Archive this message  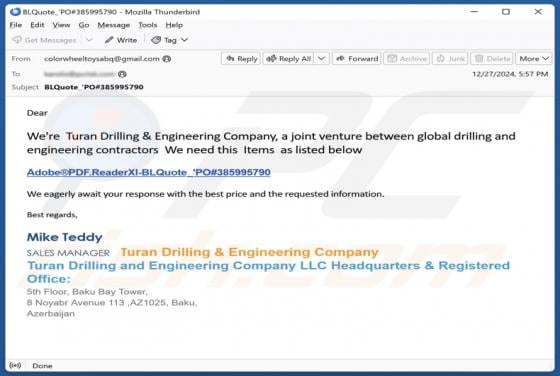(x=407, y=59)
